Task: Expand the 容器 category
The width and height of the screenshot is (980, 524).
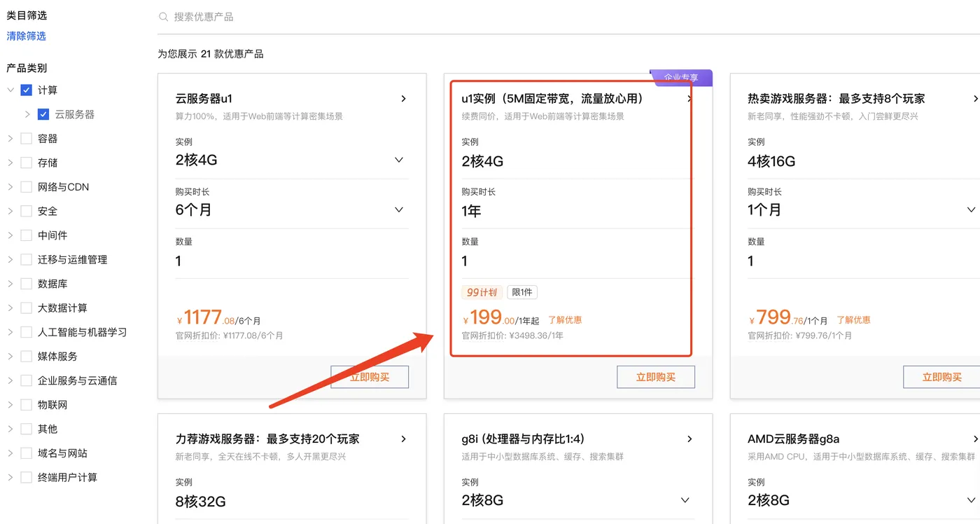Action: tap(11, 138)
